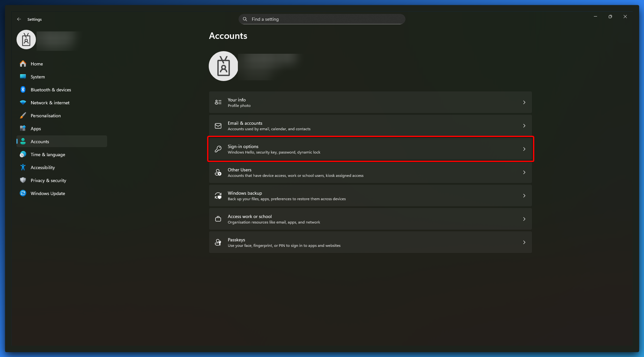Viewport: 644px width, 357px height.
Task: Go to Time & language section
Action: point(48,155)
